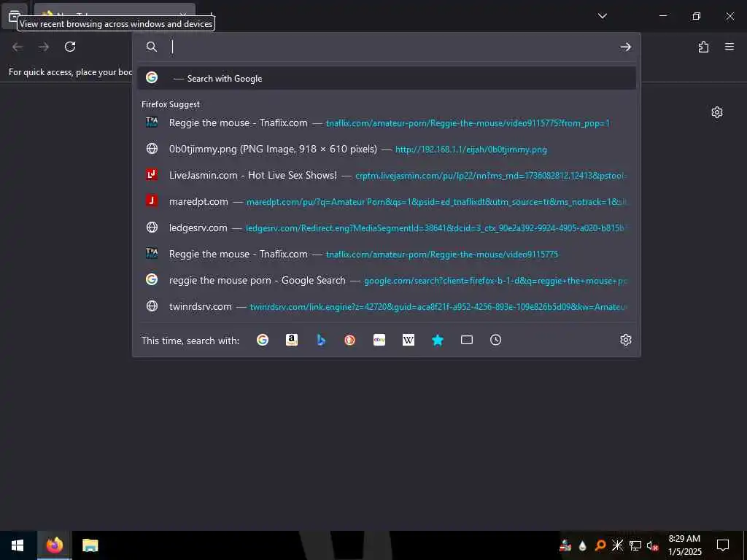747x560 pixels.
Task: Click the orange magnifier tray icon
Action: click(x=600, y=545)
